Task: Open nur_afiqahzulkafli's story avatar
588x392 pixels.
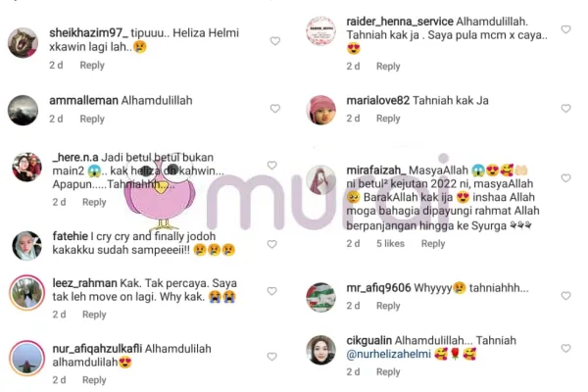Action: pos(26,359)
